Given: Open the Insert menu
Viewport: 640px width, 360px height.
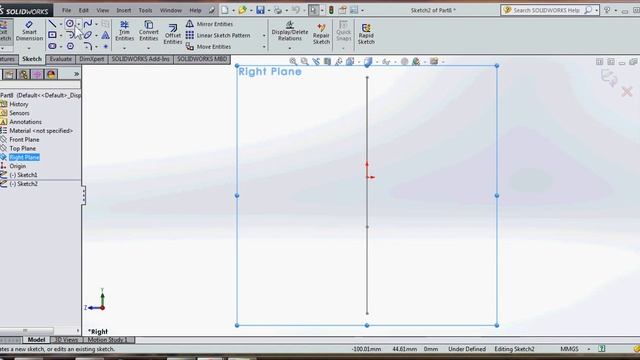Looking at the screenshot, I should point(124,10).
